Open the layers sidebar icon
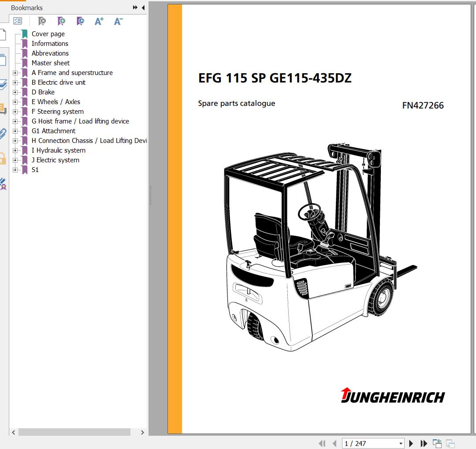This screenshot has width=476, height=449. [3, 84]
